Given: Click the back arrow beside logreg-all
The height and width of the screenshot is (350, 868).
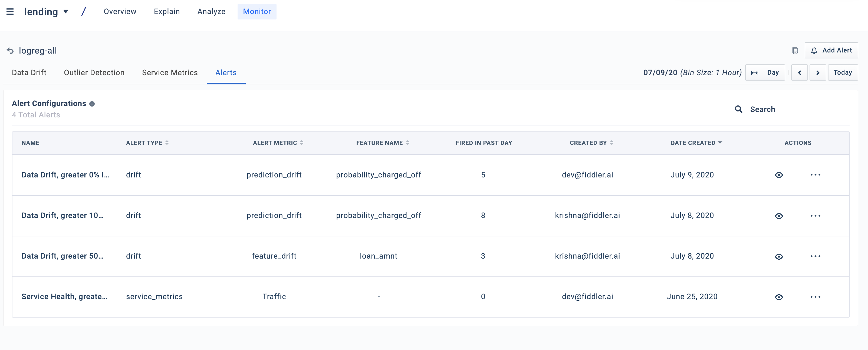Looking at the screenshot, I should click(10, 51).
